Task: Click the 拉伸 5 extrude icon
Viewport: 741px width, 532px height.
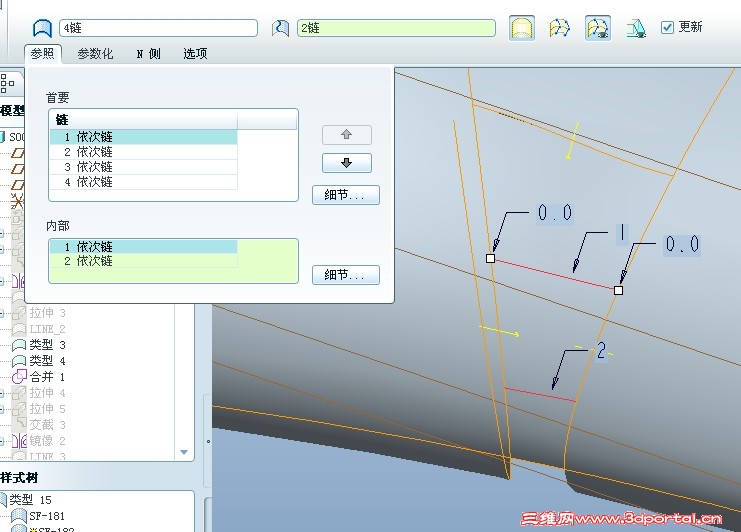Action: coord(19,409)
